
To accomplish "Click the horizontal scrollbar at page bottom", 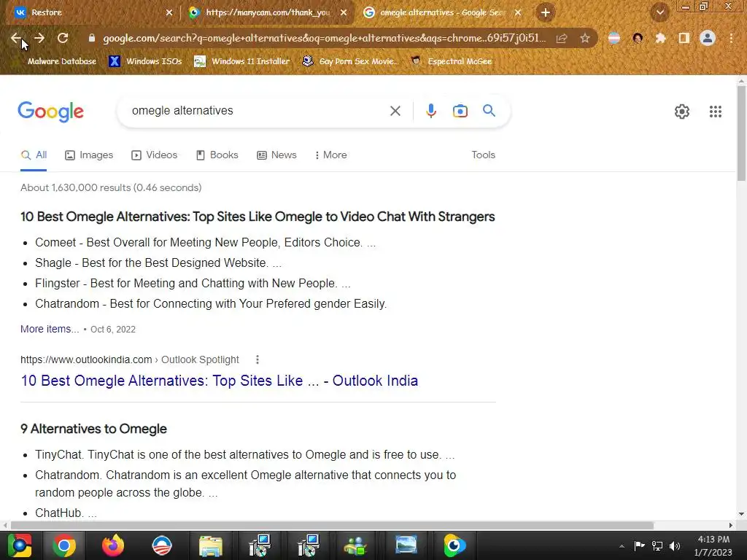I will point(332,525).
